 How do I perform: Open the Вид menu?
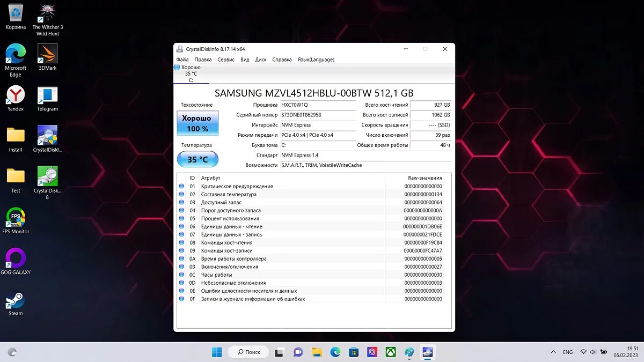click(x=245, y=60)
